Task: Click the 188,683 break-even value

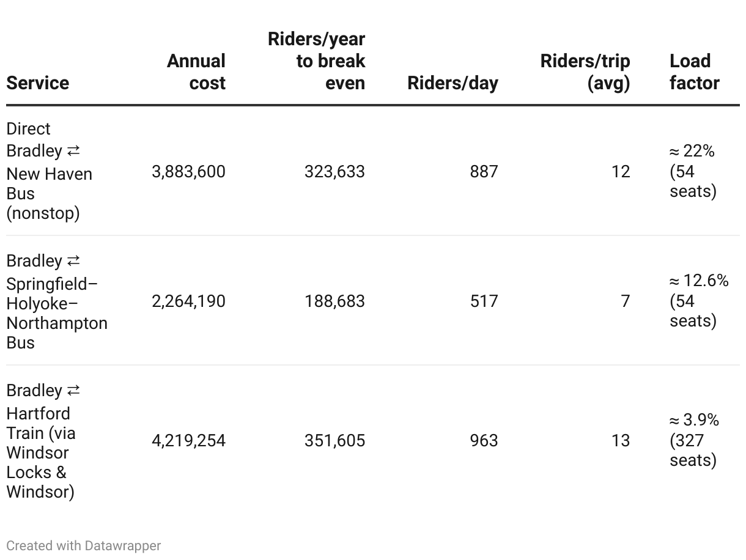Action: click(334, 301)
